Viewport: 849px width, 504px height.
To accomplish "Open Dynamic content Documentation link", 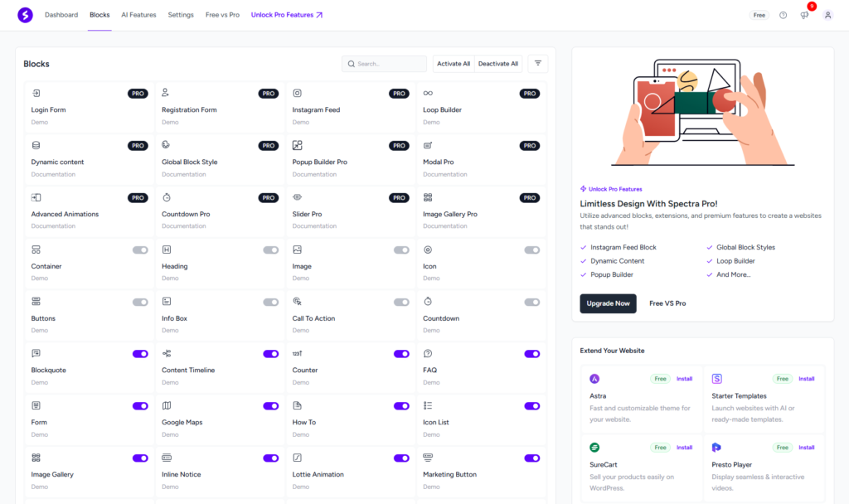I will coord(53,174).
